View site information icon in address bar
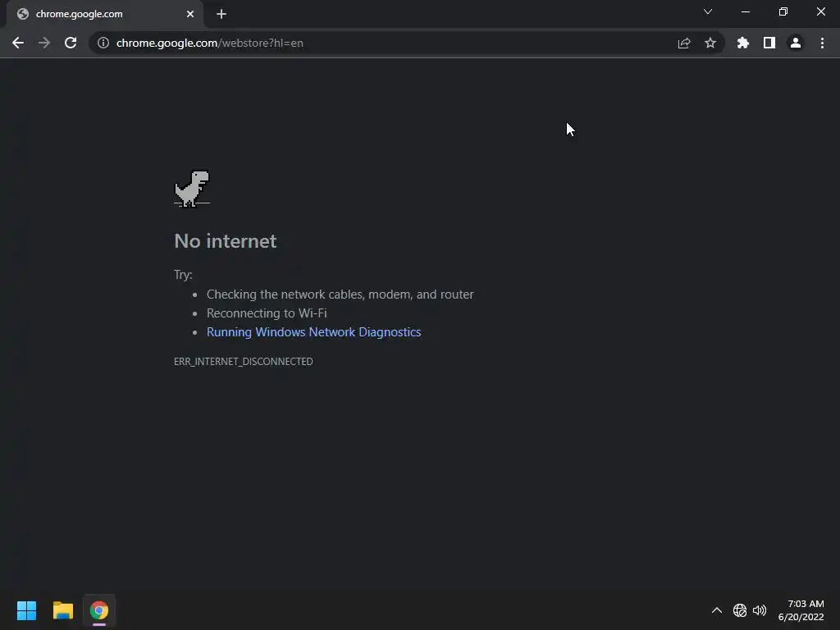The width and height of the screenshot is (840, 630). [x=103, y=43]
